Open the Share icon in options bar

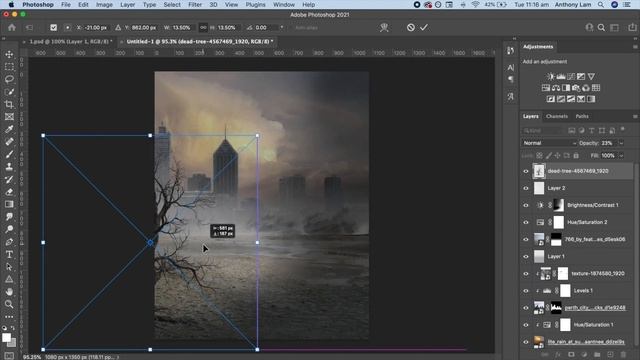click(632, 27)
